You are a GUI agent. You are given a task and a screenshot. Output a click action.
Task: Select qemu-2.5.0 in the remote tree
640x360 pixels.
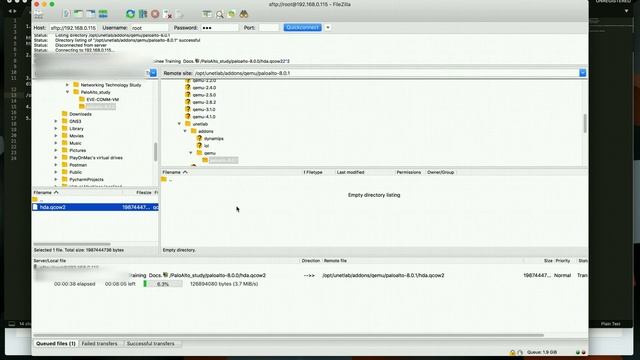click(204, 95)
